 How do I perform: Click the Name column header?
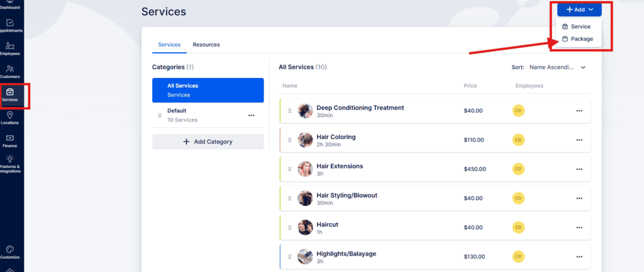tap(290, 86)
